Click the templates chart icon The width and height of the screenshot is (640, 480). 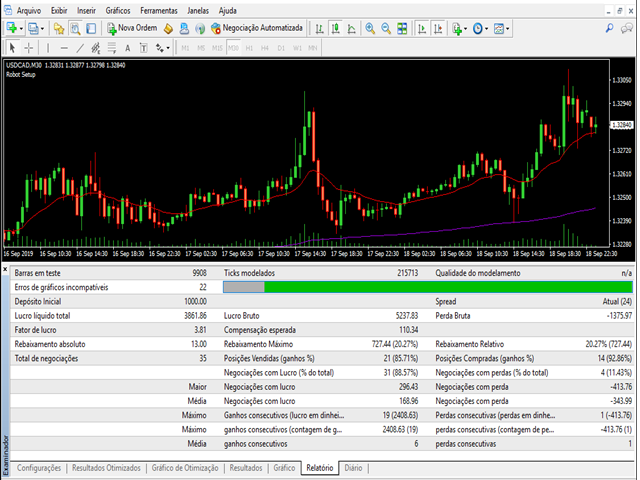[499, 28]
